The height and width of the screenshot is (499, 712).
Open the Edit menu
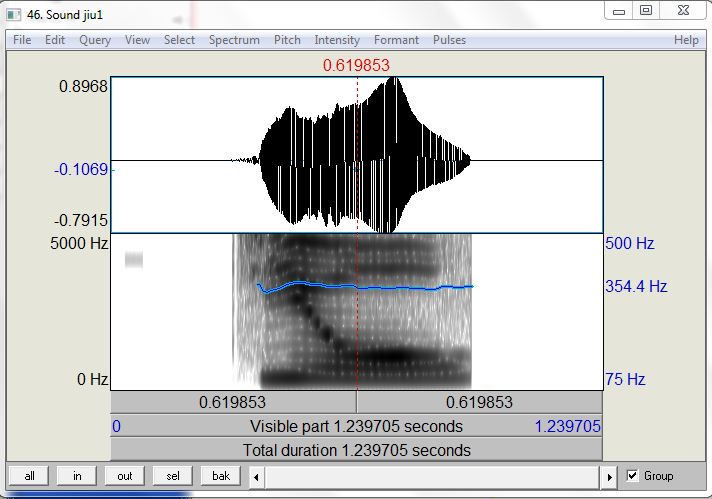(x=55, y=40)
